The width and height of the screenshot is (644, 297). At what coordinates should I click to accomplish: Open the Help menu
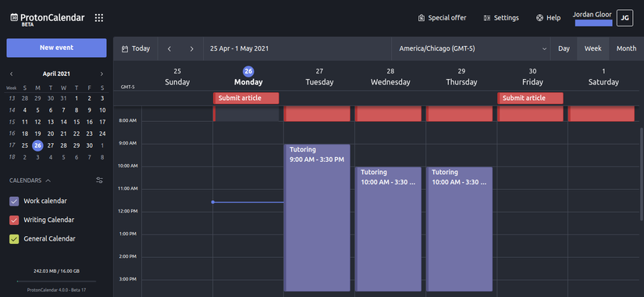(x=548, y=18)
